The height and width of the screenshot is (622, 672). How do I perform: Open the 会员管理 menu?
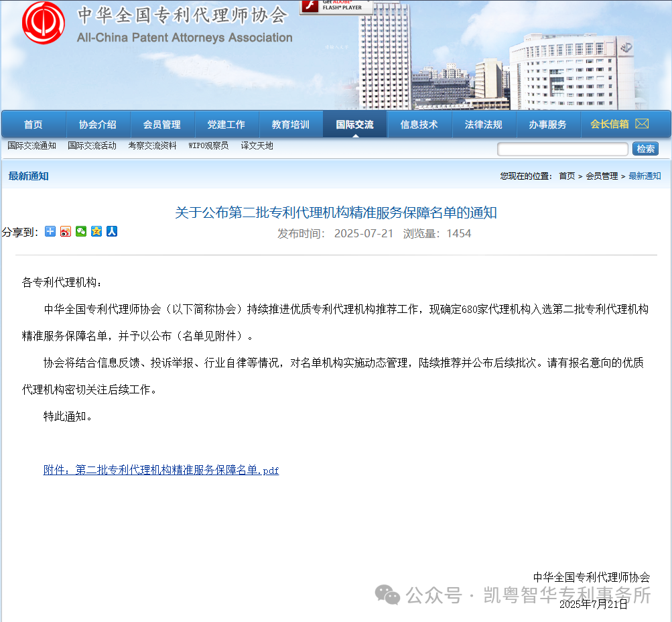[161, 123]
